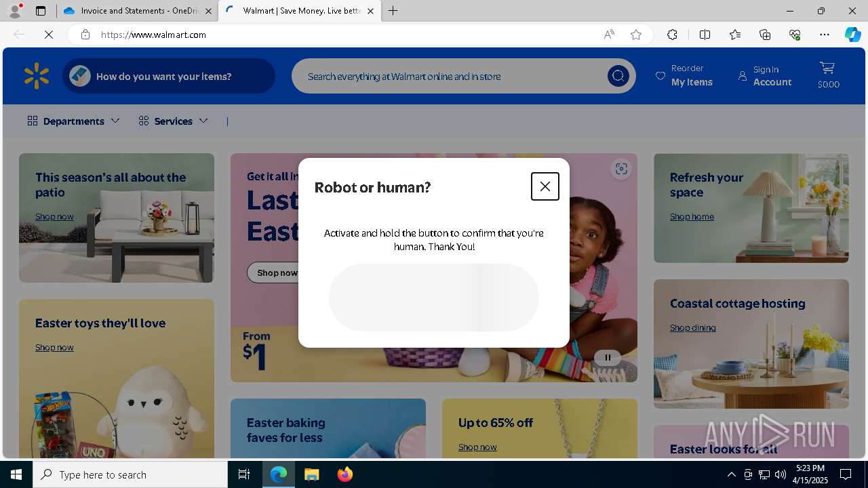Open Settings and more menu
This screenshot has height=488, width=868.
825,35
